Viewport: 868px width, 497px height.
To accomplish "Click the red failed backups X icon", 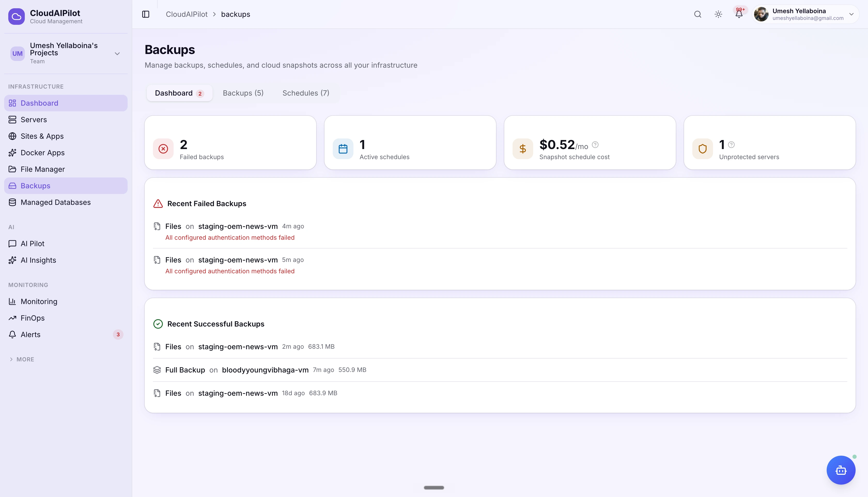I will (x=163, y=149).
